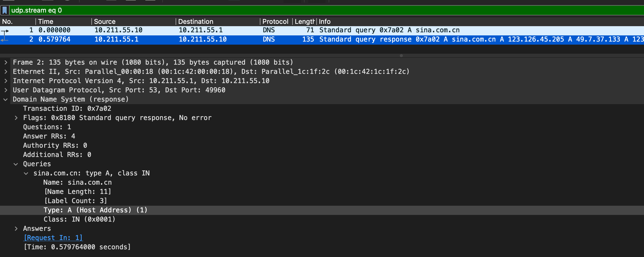The width and height of the screenshot is (644, 257).
Task: Sort packets by the No. column header
Action: click(8, 22)
